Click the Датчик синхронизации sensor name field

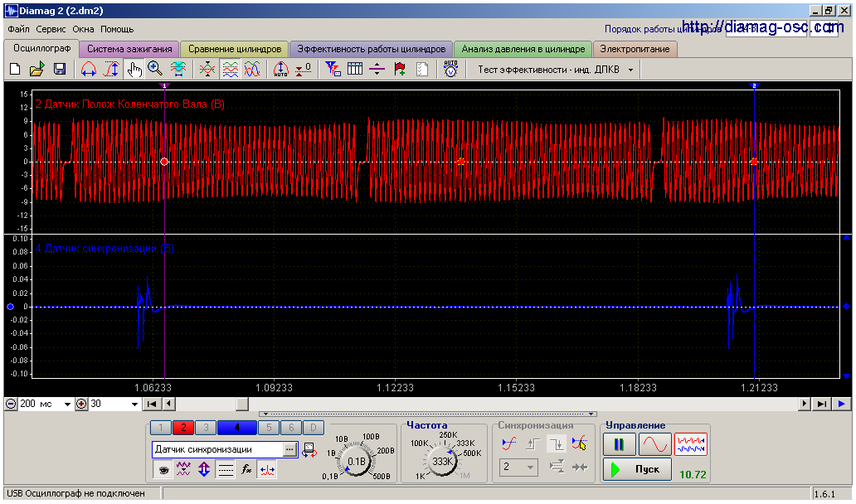217,450
